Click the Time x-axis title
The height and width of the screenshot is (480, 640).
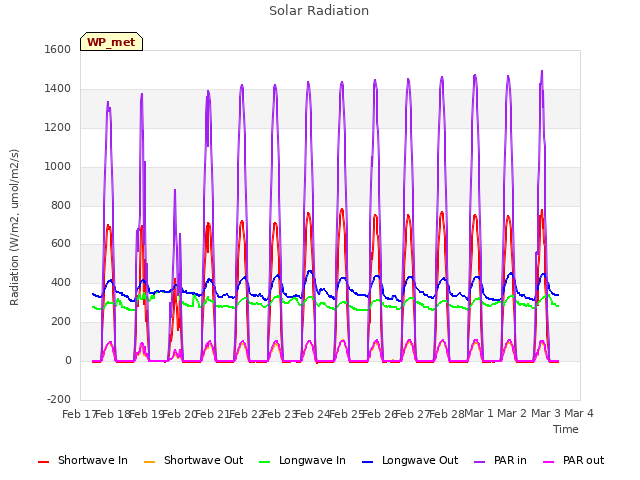(x=565, y=429)
